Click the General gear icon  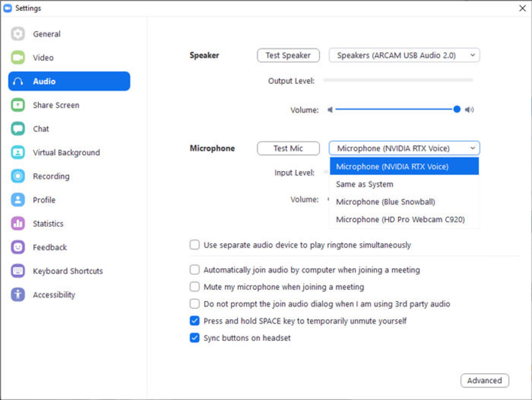[x=18, y=34]
